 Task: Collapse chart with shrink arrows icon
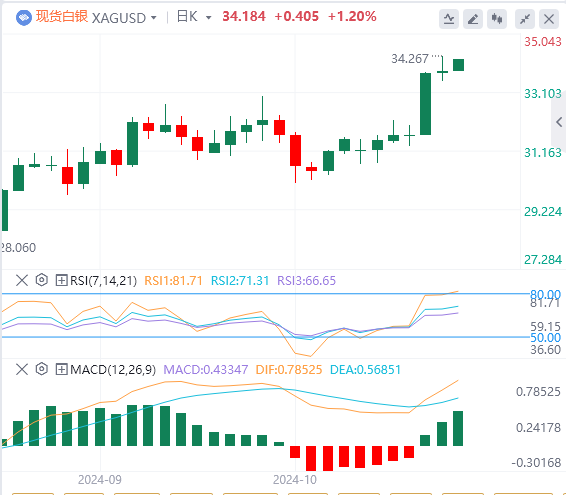pos(525,19)
